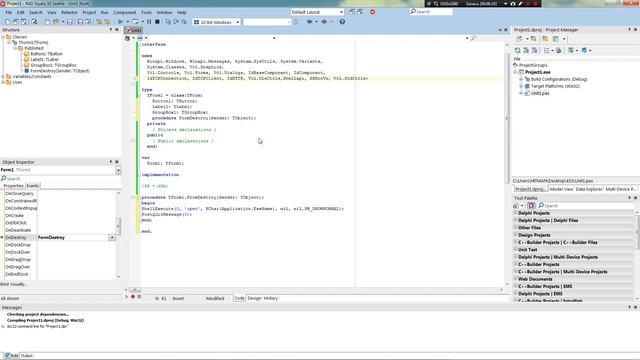Click the Run (green play) toolbar icon
Viewport: 640px width, 360px height.
[120, 22]
